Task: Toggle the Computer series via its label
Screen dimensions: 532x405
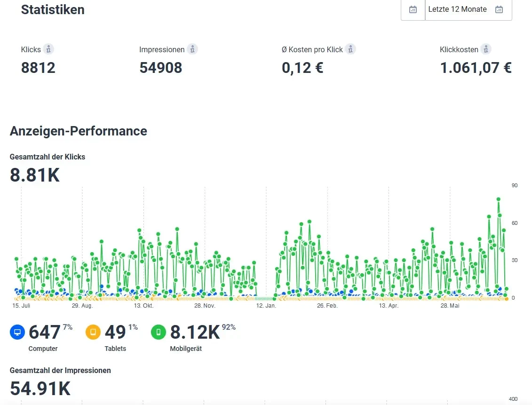Action: click(x=43, y=349)
